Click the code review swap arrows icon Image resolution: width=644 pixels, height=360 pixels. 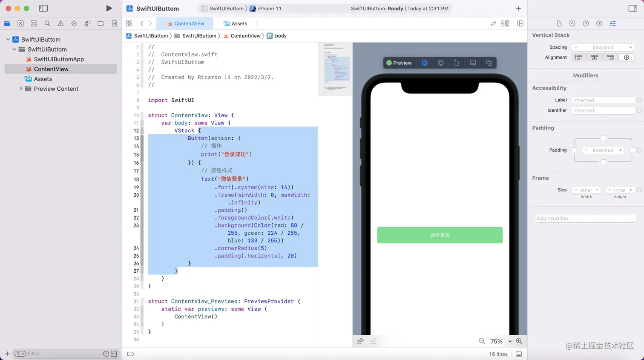click(x=493, y=23)
